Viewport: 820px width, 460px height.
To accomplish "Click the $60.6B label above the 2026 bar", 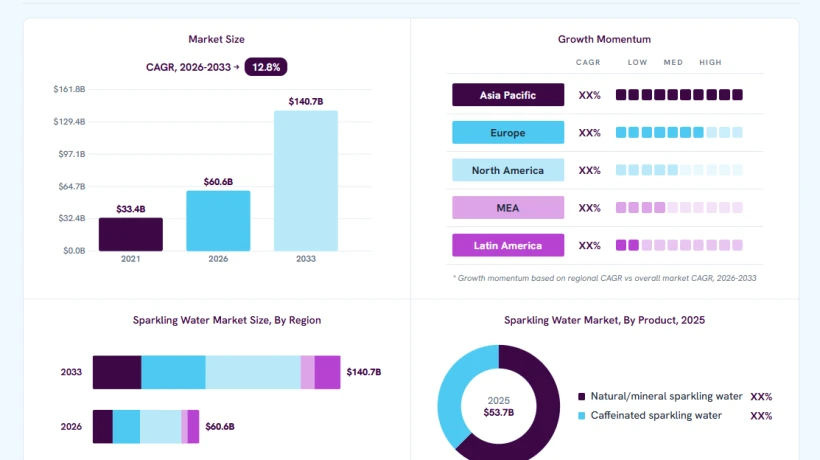I will pyautogui.click(x=218, y=182).
